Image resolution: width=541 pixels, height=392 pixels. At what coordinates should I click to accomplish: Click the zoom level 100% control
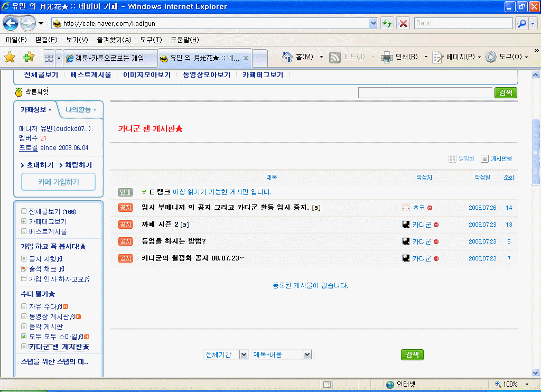(x=511, y=384)
